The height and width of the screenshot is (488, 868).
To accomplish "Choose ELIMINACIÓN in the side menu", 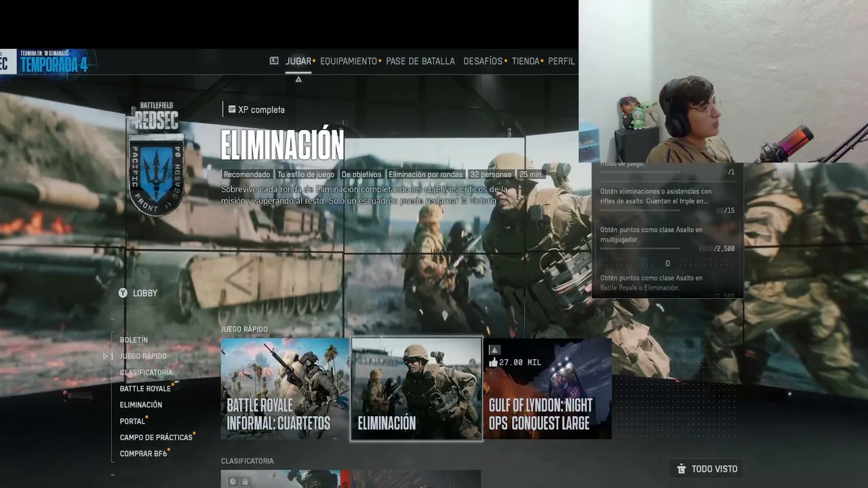I will (141, 405).
